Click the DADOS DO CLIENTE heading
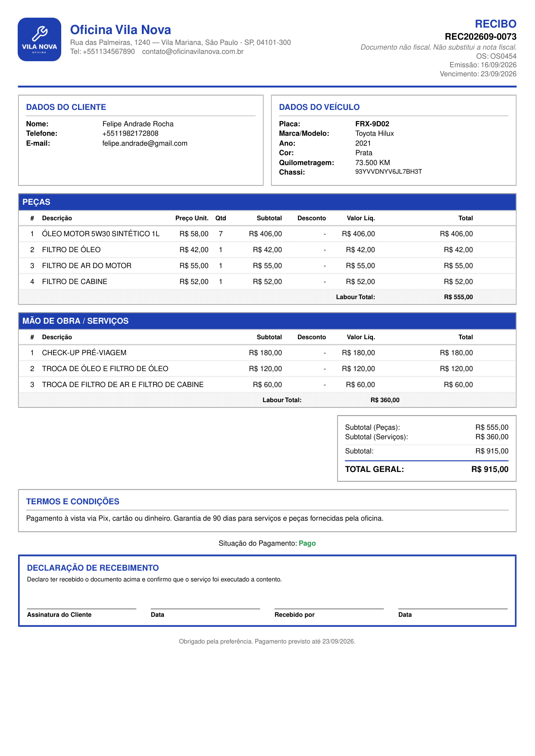535x756 pixels. 66,107
